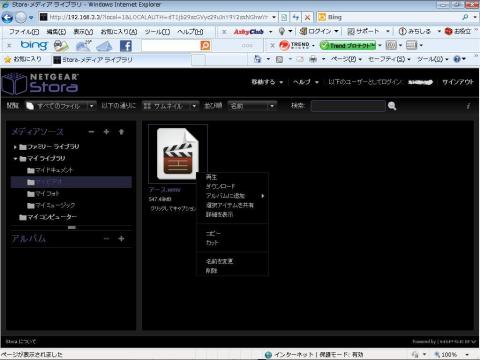
Task: Open the お気に入り(A) menu
Action: pyautogui.click(x=119, y=32)
